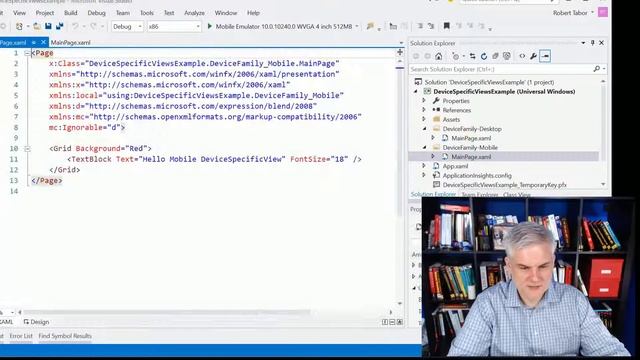Click the collapse pane icon beside the split buttons
Screen dimensions: 640x360
click(x=400, y=322)
